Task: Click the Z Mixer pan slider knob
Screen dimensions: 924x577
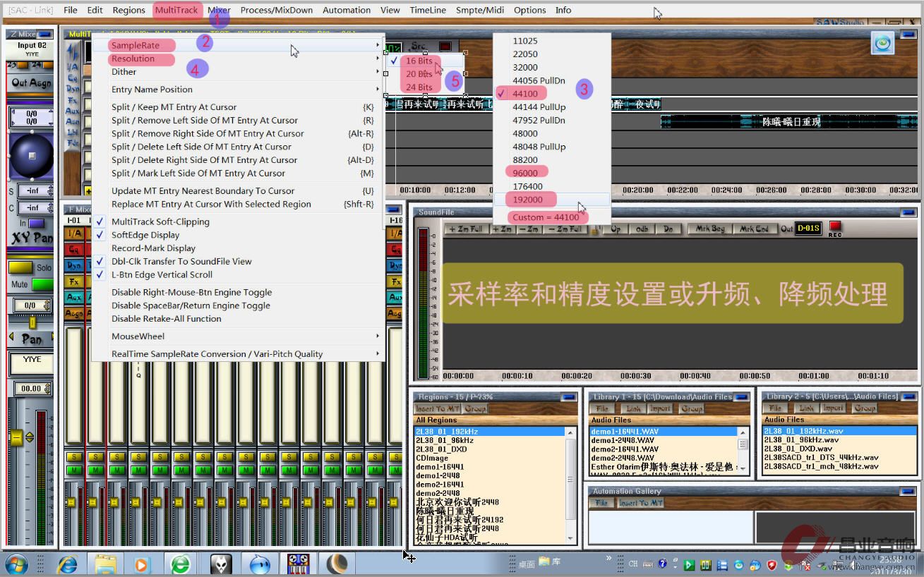Action: (32, 322)
